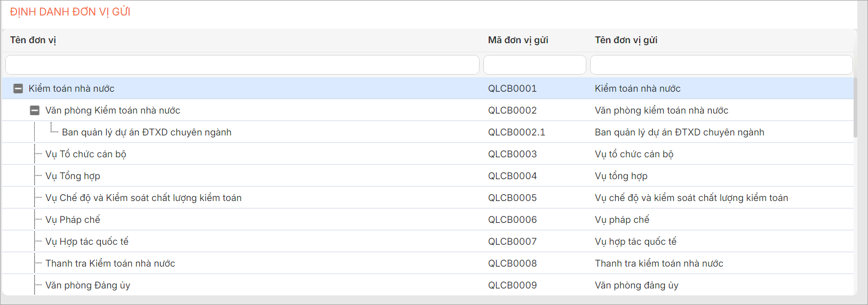Click the Mã đơn vị gửi filter field
Image resolution: width=868 pixels, height=305 pixels.
tap(535, 65)
